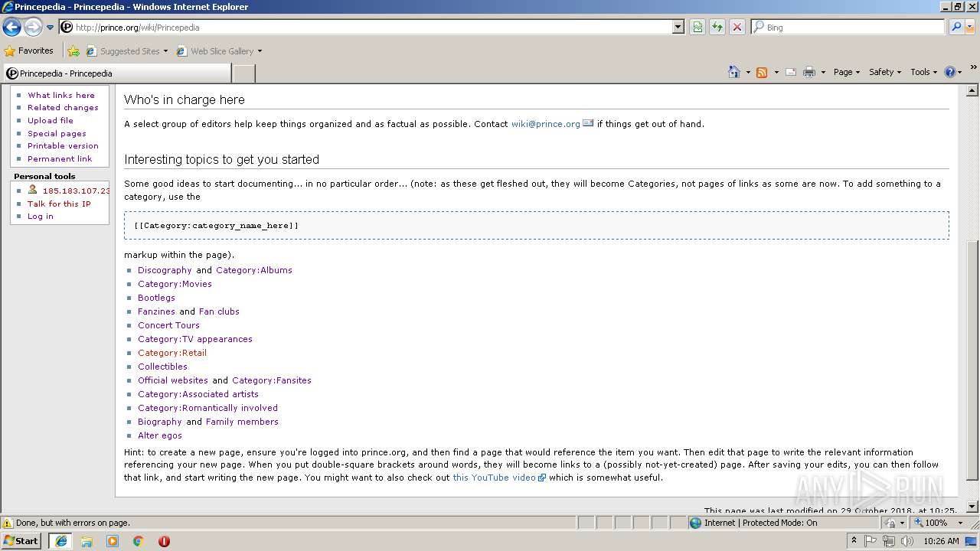Open the Page menu
The image size is (980, 551).
pyautogui.click(x=847, y=72)
